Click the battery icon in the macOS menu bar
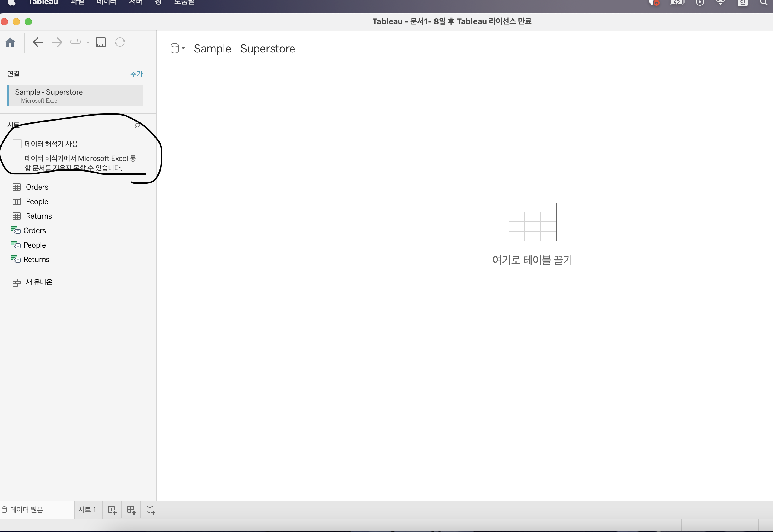The height and width of the screenshot is (532, 773). point(678,3)
